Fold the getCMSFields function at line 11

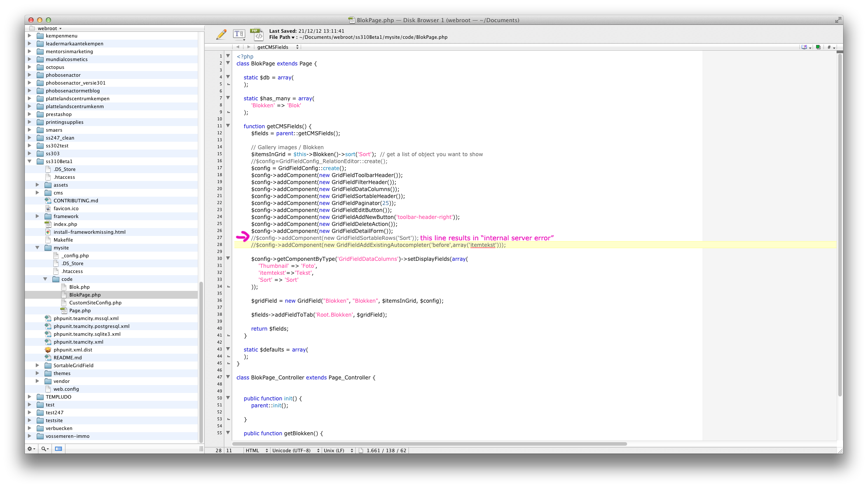point(228,126)
